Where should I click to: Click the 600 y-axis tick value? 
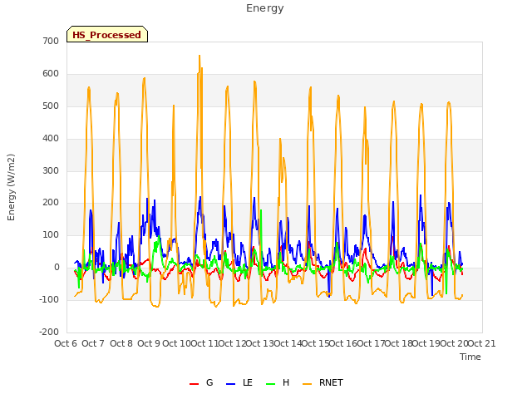click(x=51, y=74)
